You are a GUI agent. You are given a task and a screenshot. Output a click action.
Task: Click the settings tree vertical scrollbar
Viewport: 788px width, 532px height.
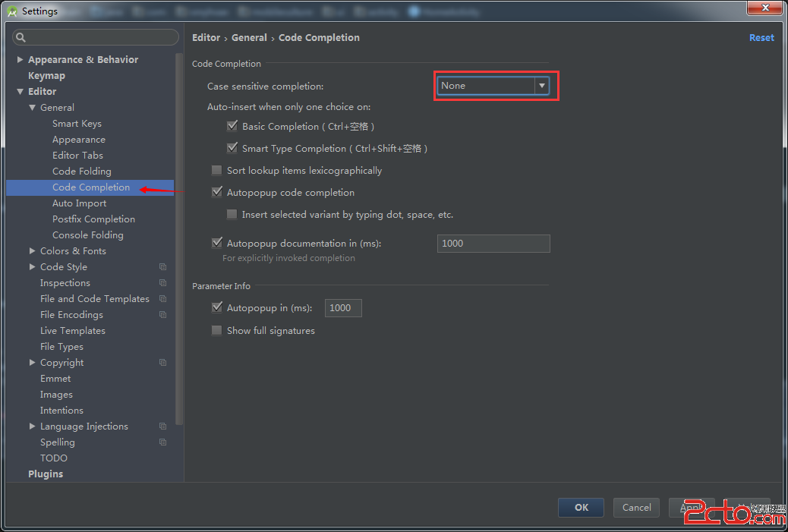coord(179,238)
